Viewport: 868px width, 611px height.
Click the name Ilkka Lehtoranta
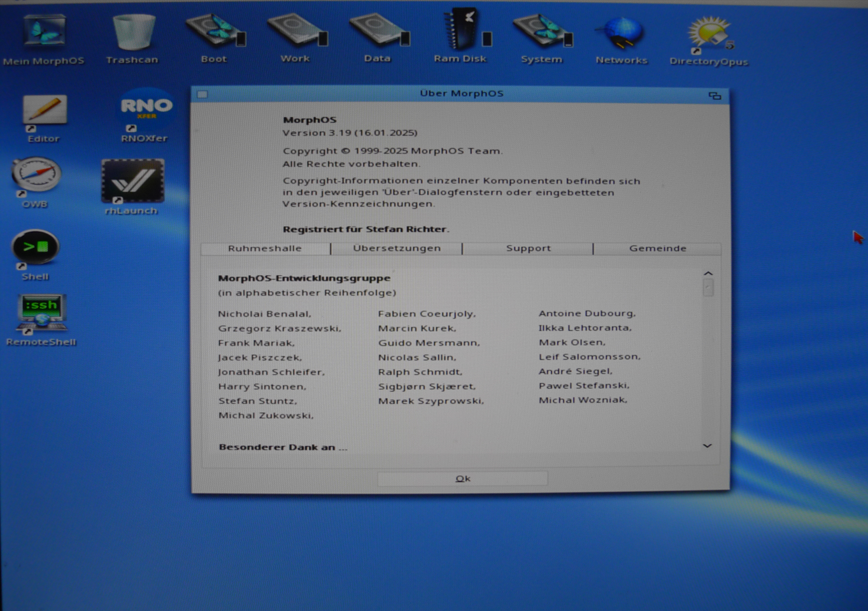click(585, 327)
